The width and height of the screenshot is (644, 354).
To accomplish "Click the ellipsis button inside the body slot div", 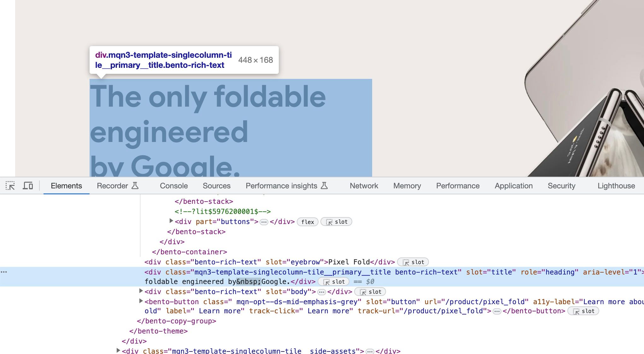I will pyautogui.click(x=321, y=292).
